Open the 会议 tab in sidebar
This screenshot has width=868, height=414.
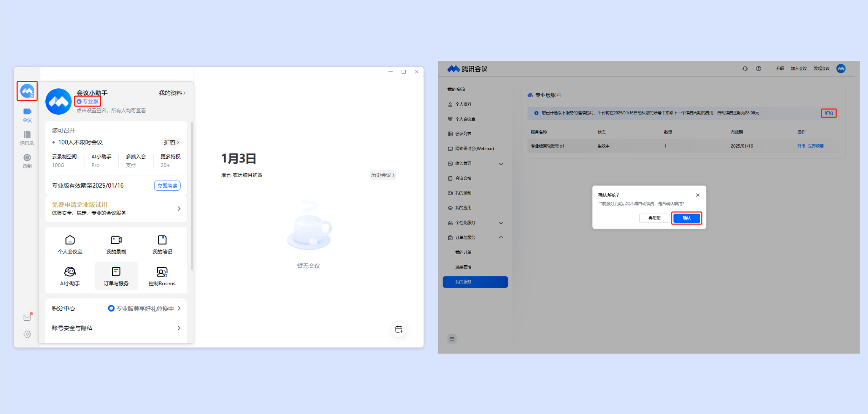coord(27,115)
